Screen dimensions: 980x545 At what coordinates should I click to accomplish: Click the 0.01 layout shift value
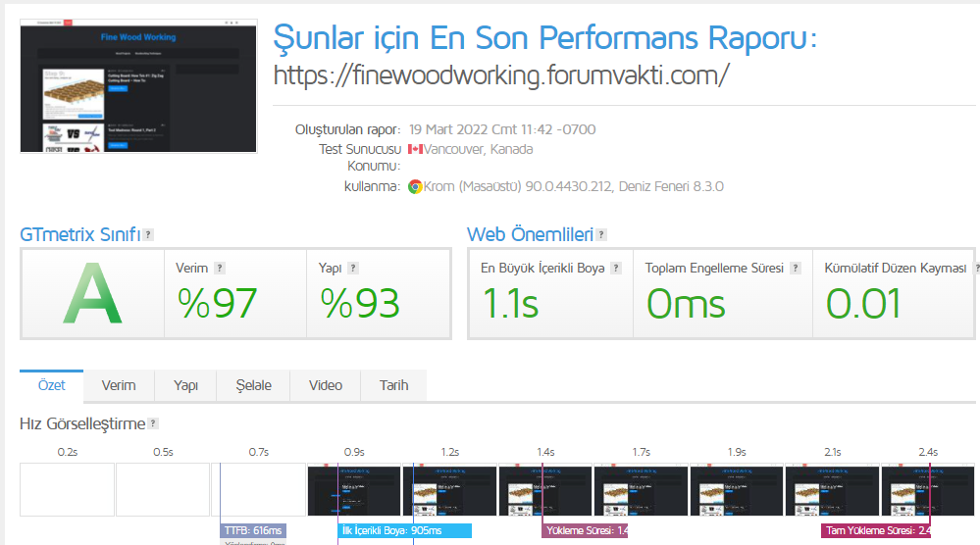(x=863, y=304)
